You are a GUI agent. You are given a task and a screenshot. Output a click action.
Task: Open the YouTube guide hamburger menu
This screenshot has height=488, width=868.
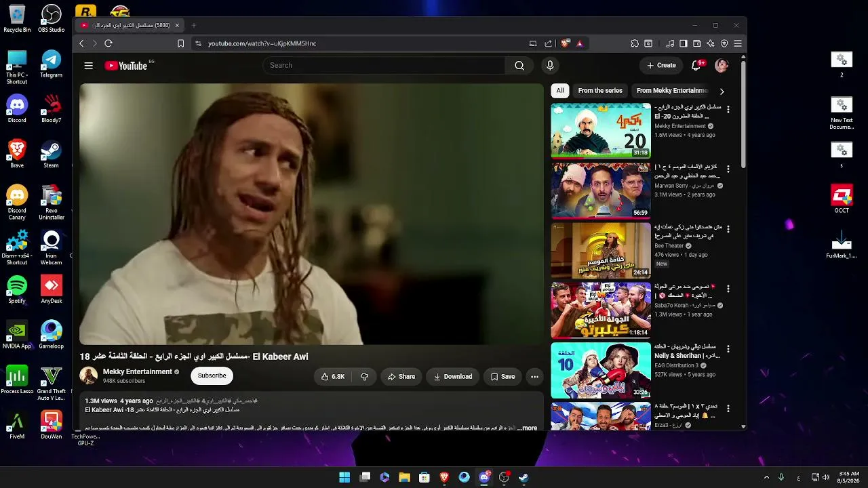coord(88,66)
